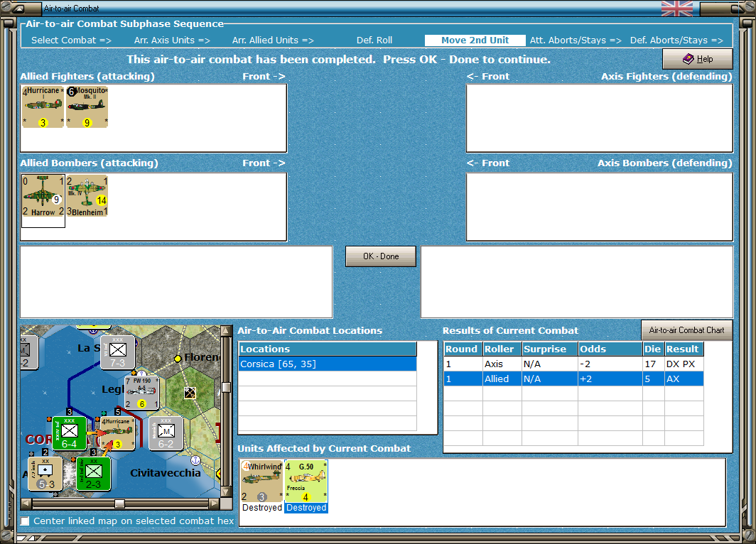
Task: Click the British flag icon in title bar
Action: (x=677, y=9)
